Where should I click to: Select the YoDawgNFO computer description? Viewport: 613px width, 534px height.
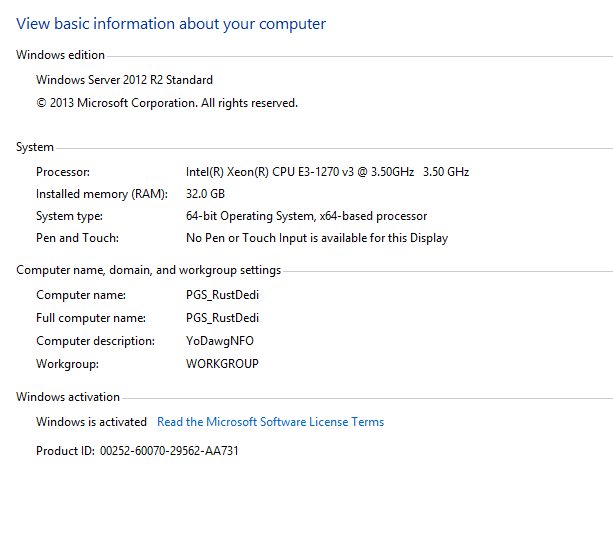point(220,341)
